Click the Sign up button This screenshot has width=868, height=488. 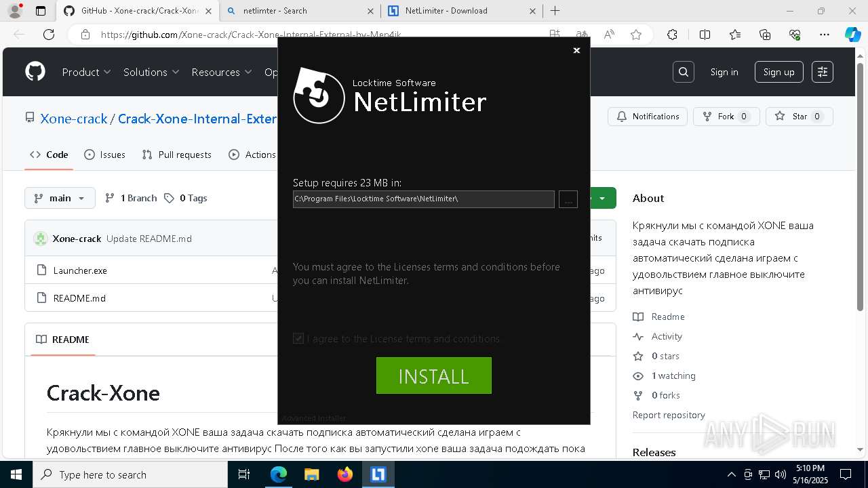(x=778, y=72)
